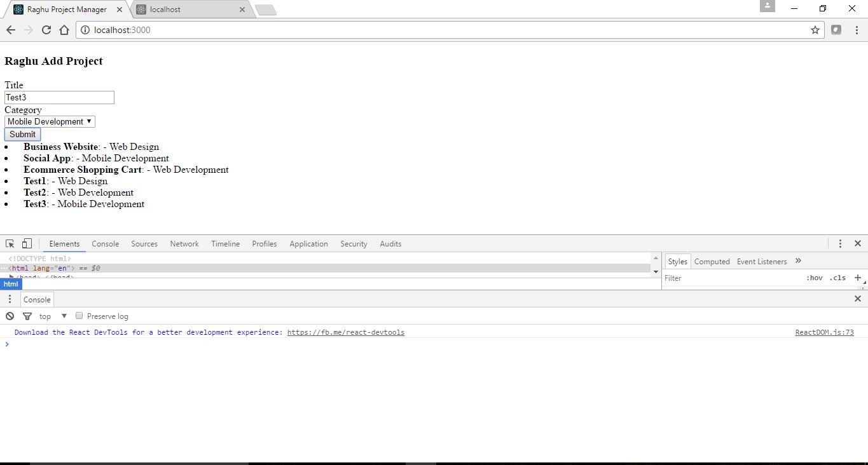Toggle the :hov element state button
The width and height of the screenshot is (868, 465).
point(814,278)
